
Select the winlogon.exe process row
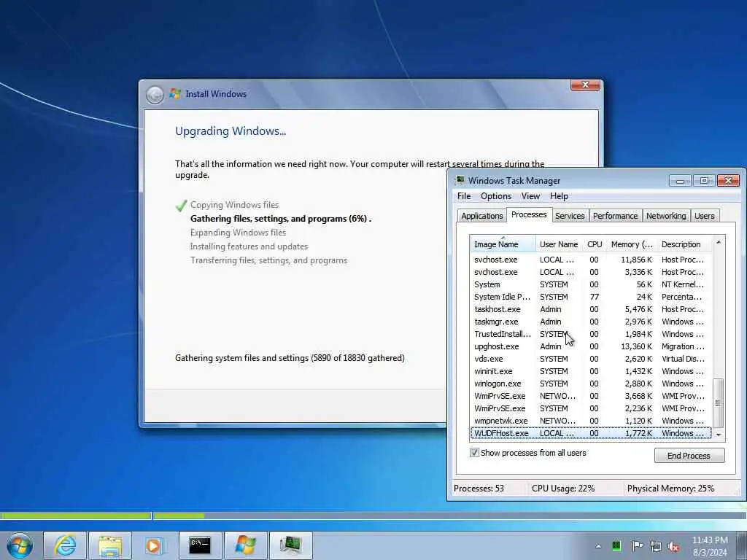(x=590, y=384)
